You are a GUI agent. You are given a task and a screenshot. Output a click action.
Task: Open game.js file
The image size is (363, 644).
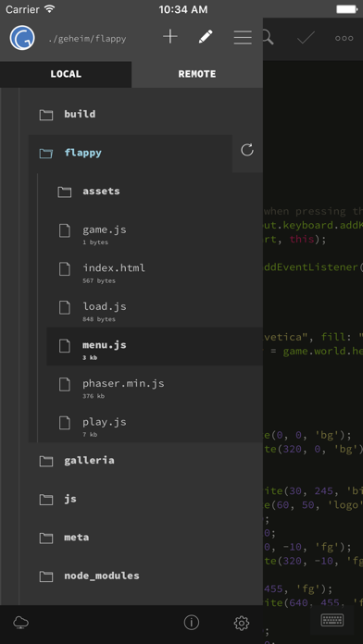(105, 229)
